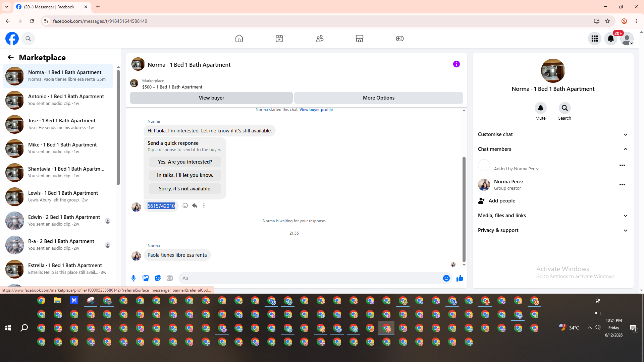Viewport: 644px width, 362px height.
Task: Click View buyer button
Action: (211, 98)
